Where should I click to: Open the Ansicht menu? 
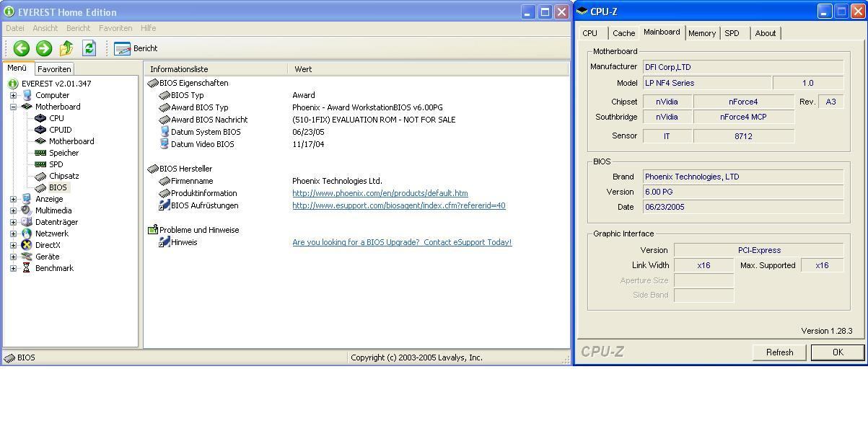[x=45, y=28]
